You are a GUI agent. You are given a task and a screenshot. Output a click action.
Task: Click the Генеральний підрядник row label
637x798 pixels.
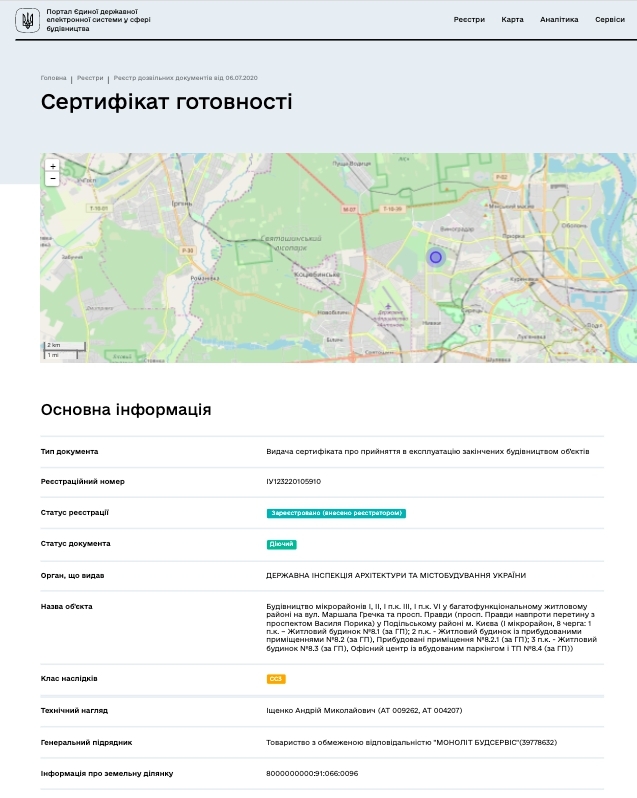[86, 743]
